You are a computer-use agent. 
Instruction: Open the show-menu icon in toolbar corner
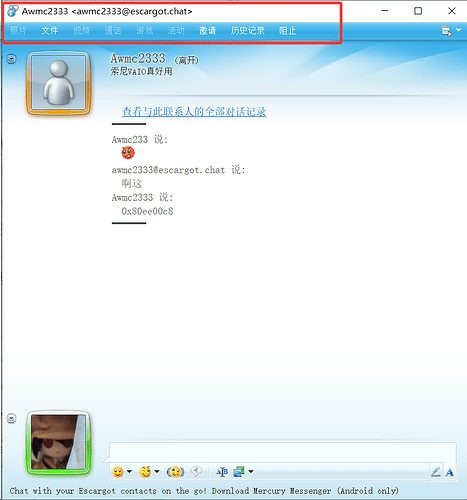[x=446, y=31]
